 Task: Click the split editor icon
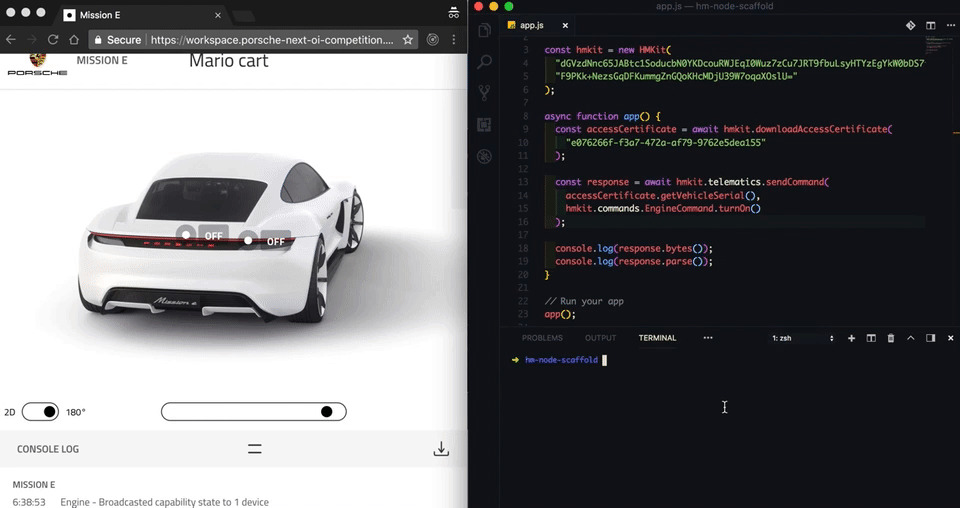click(x=931, y=26)
